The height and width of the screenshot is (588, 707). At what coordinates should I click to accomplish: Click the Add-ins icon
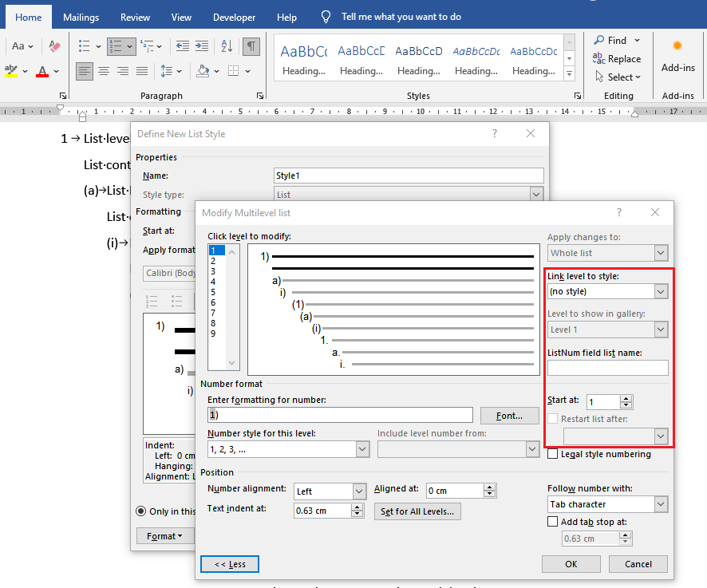677,46
